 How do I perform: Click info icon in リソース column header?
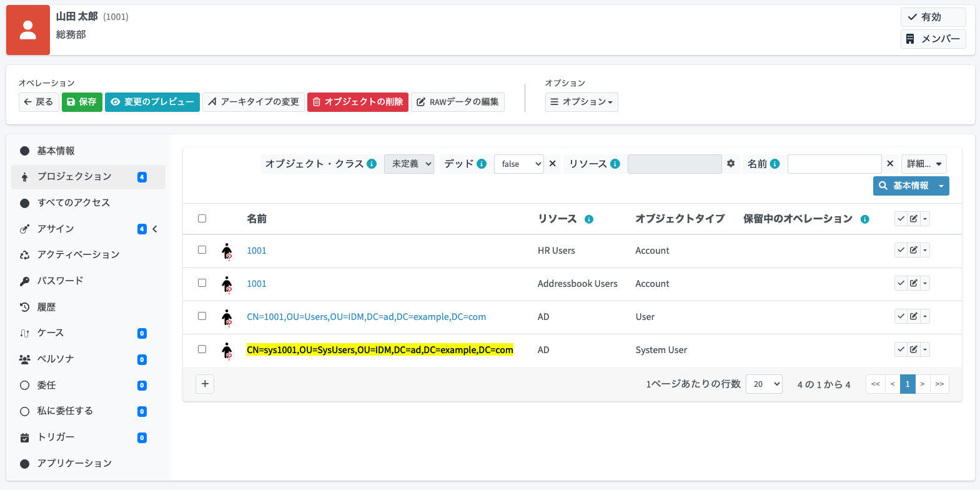589,219
